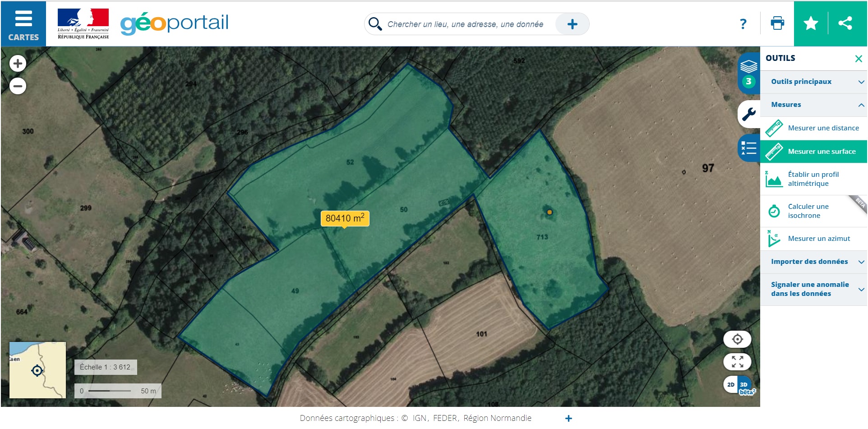The width and height of the screenshot is (868, 429).
Task: Click Région Normandie attribution
Action: (497, 418)
